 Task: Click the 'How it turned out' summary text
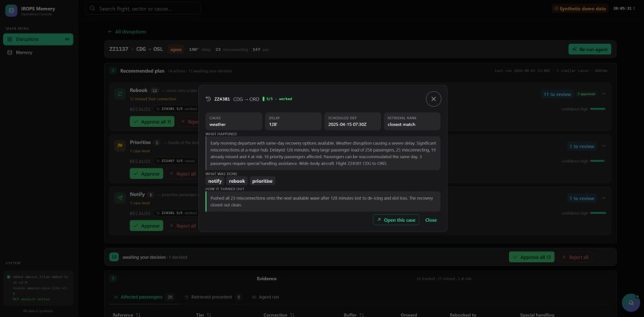point(323,201)
